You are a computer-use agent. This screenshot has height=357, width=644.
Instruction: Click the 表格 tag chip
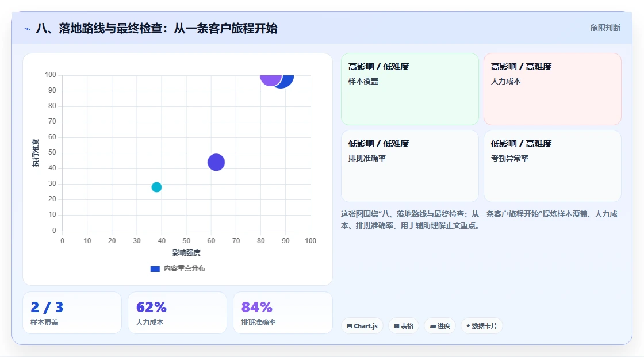click(x=404, y=326)
